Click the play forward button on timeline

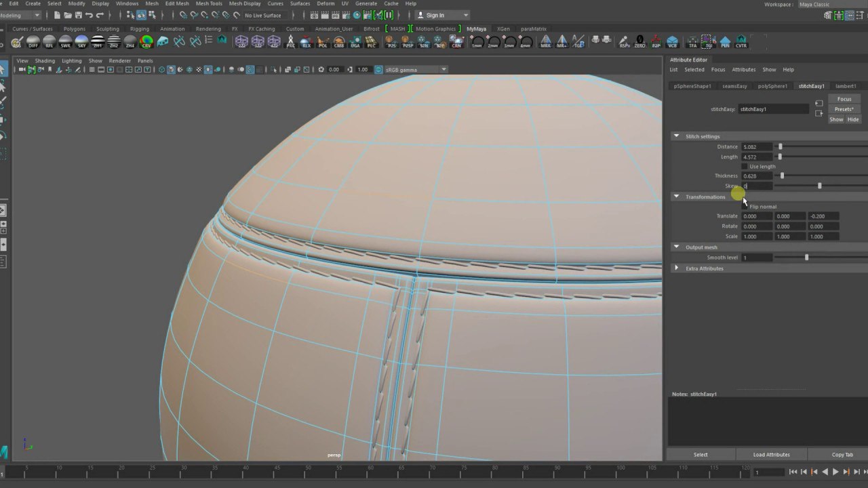(x=835, y=472)
